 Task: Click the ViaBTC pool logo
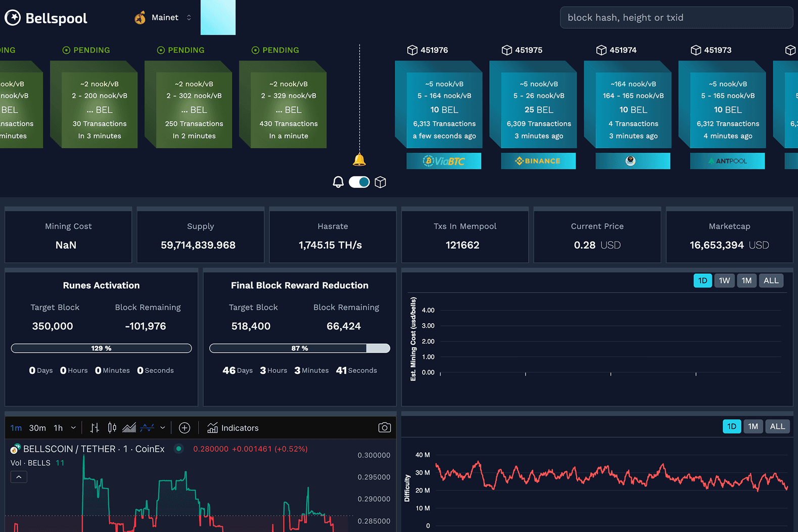tap(444, 161)
